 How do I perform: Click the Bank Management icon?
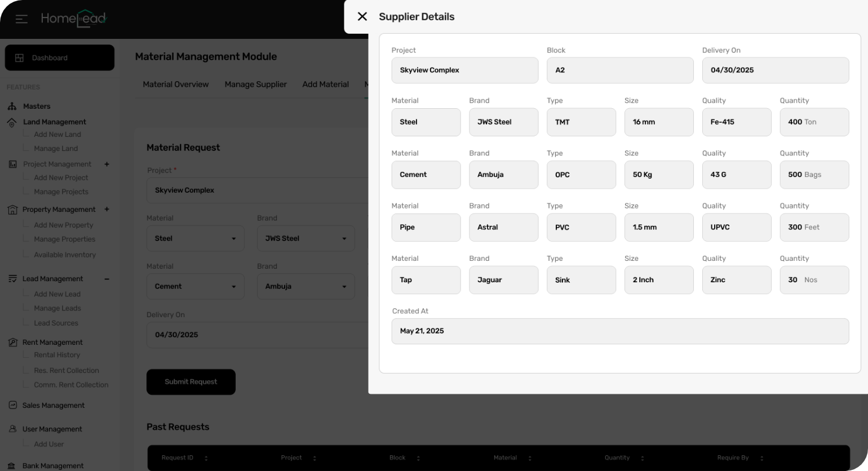pyautogui.click(x=12, y=466)
